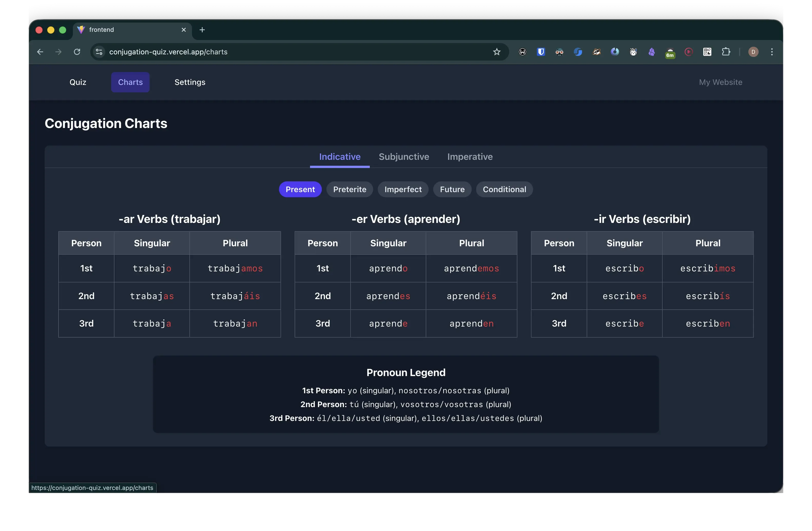Screen dimensions: 812x531
Task: Open the Obsidian purple crystal extension
Action: (x=652, y=52)
